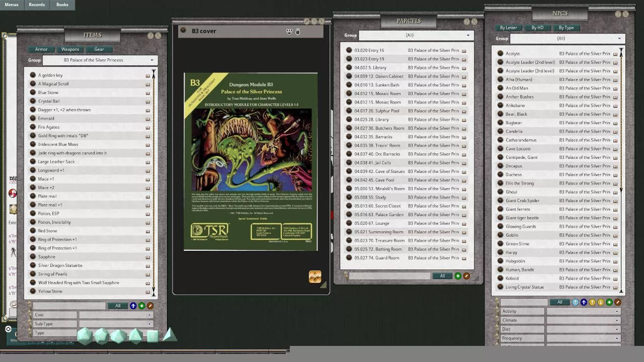
Task: Click brown edit pencil in Items window
Action: pos(150,306)
